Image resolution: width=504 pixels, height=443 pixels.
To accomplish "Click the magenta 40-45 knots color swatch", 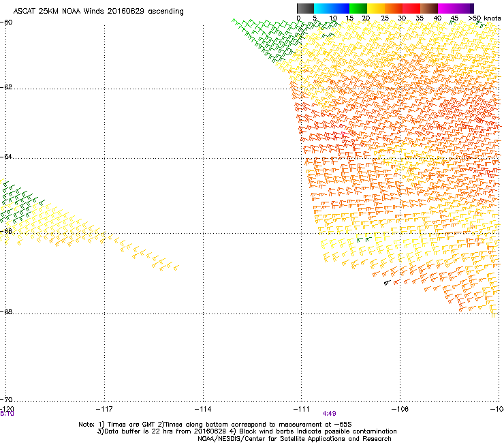I will pos(447,8).
